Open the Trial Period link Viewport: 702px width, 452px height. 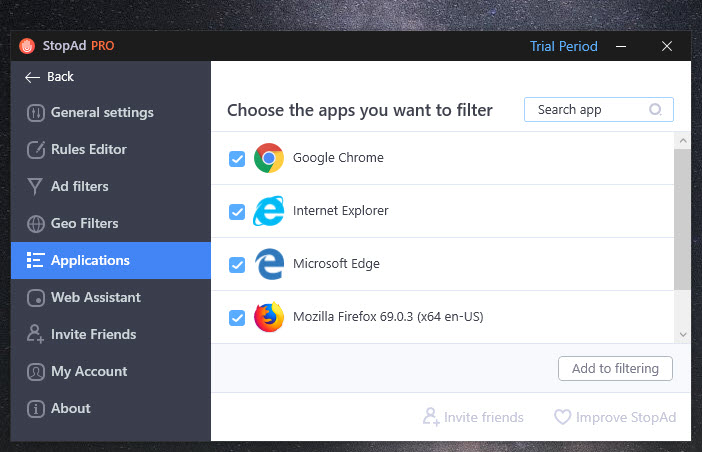point(564,46)
